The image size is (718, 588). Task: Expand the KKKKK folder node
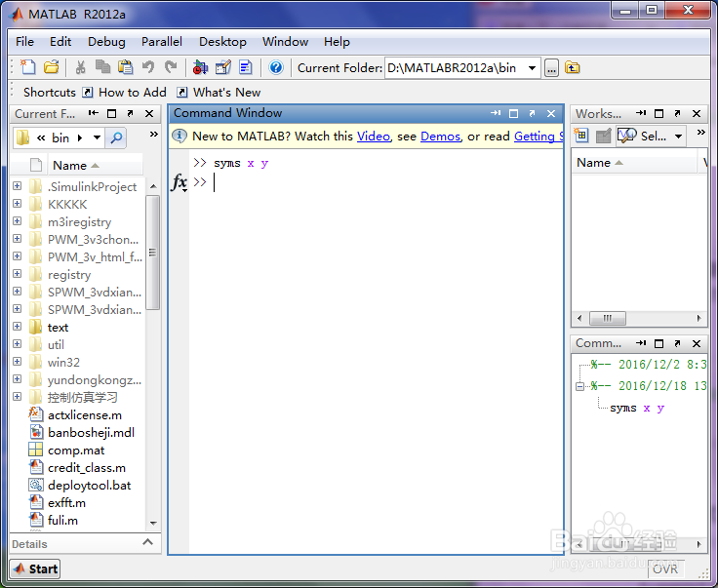(x=17, y=203)
